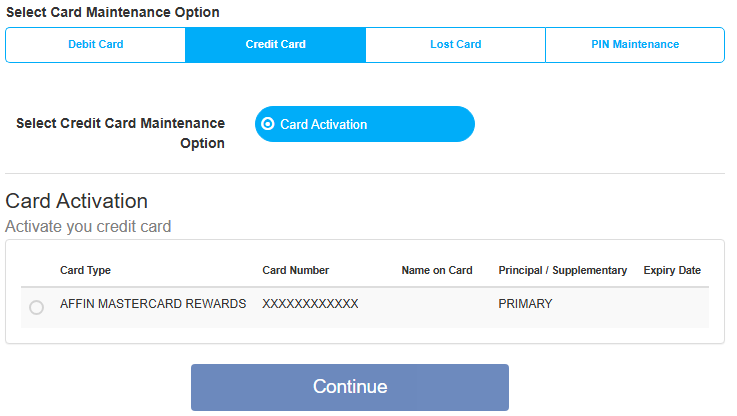Toggle the radio circle icon inside Card Activation pill

[x=267, y=124]
